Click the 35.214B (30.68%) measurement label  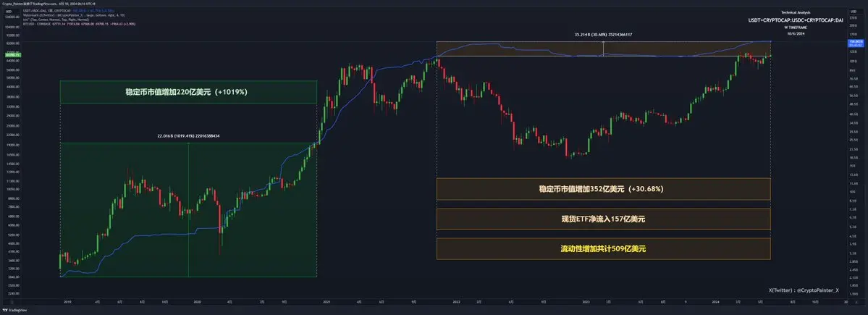603,33
